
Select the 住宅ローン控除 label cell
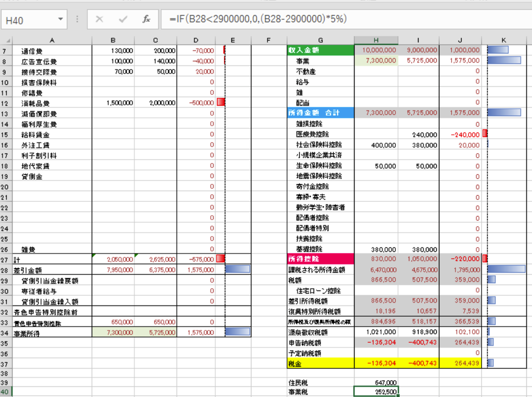tap(320, 290)
